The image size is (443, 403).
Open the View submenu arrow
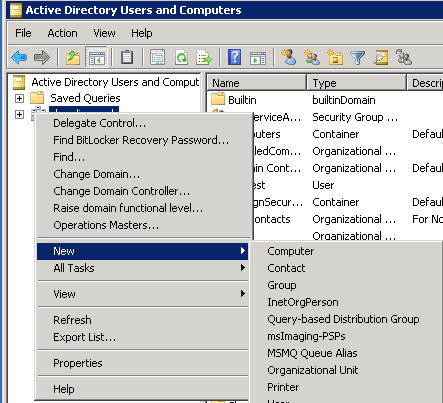(x=243, y=294)
